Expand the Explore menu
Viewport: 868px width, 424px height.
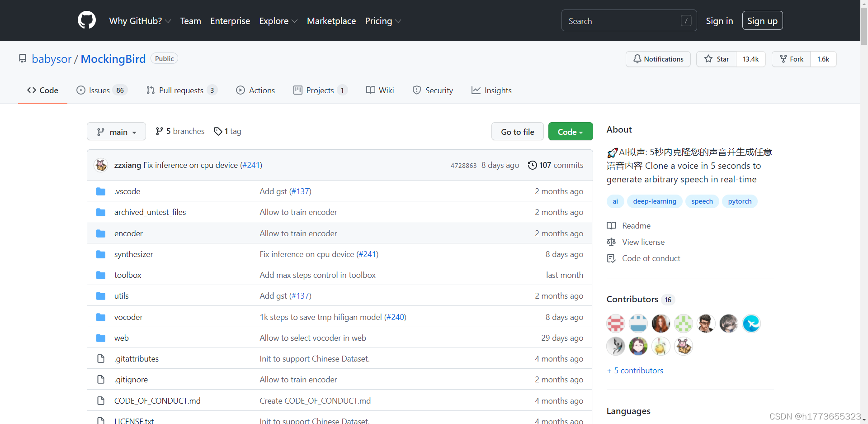(278, 21)
